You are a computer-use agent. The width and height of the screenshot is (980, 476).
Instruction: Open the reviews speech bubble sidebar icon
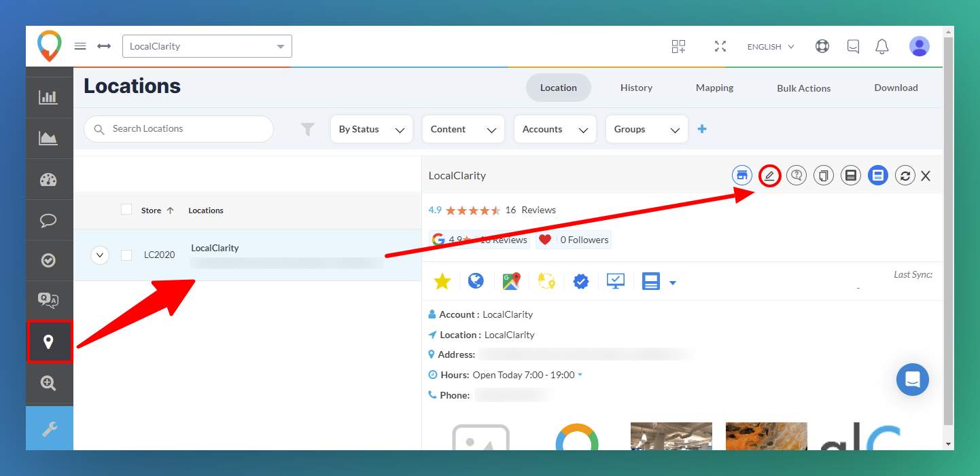pyautogui.click(x=48, y=220)
